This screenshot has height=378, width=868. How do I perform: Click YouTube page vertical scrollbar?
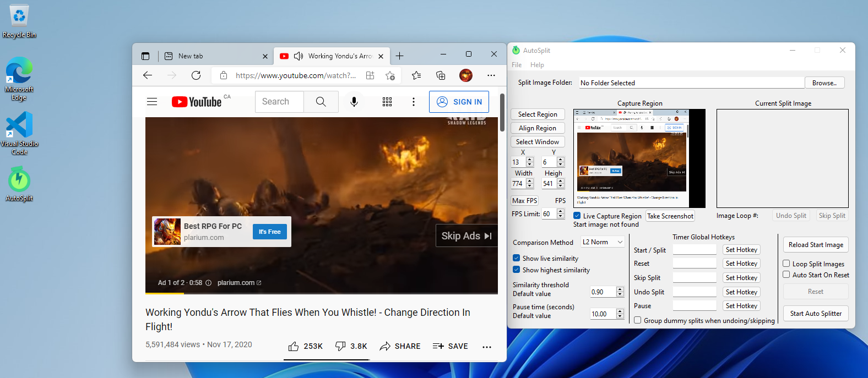click(502, 112)
